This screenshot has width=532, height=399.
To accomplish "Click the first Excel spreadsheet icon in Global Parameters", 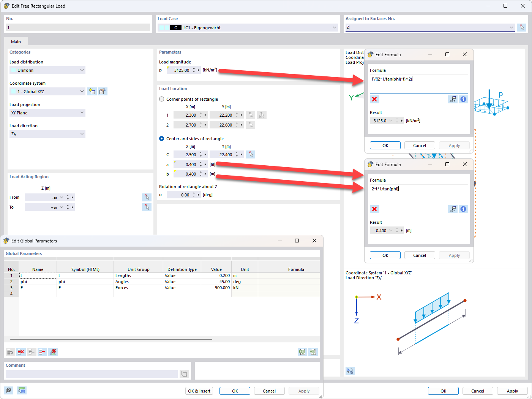I will pos(302,352).
